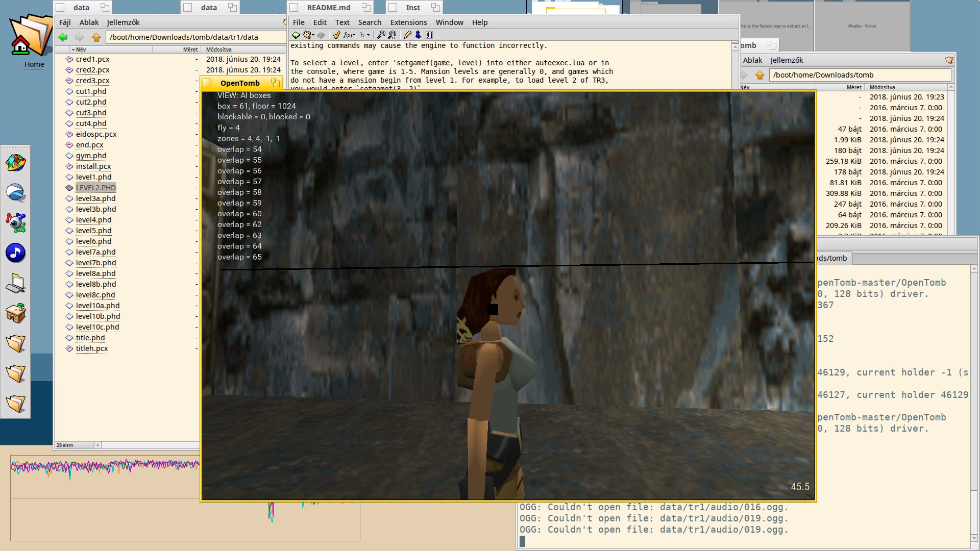The height and width of the screenshot is (551, 980).
Task: Click the pencil edit icon in toolbar
Action: (407, 35)
